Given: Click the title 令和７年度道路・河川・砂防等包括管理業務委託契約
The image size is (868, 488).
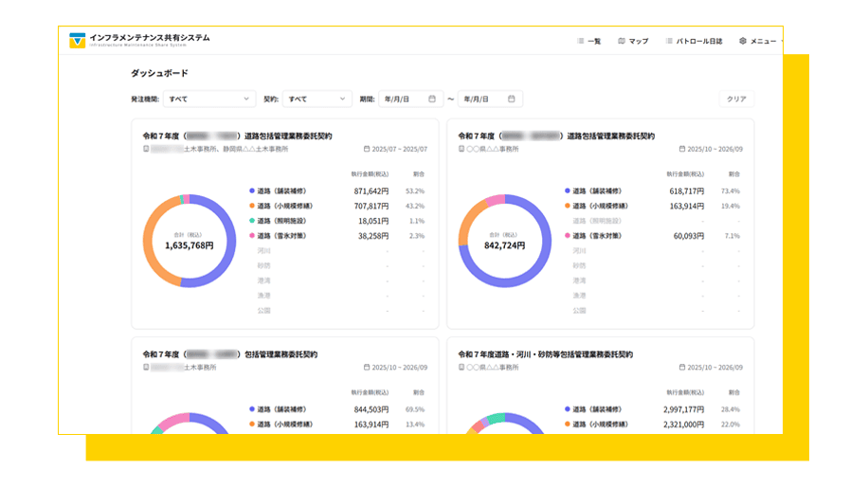Looking at the screenshot, I should coord(545,354).
